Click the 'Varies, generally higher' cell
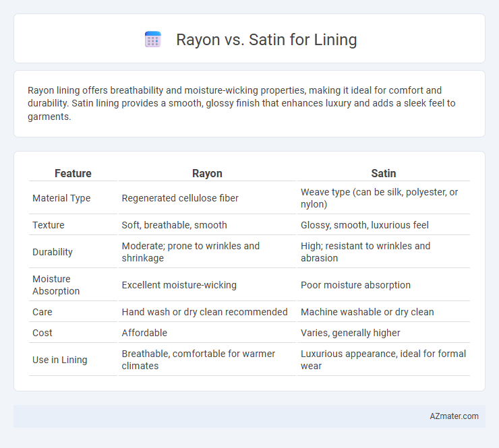The width and height of the screenshot is (499, 448). [384, 333]
